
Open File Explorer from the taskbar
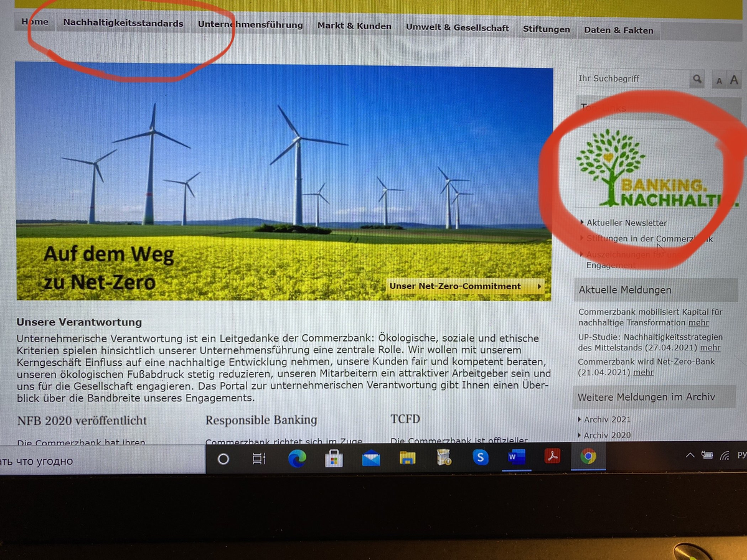tap(408, 459)
